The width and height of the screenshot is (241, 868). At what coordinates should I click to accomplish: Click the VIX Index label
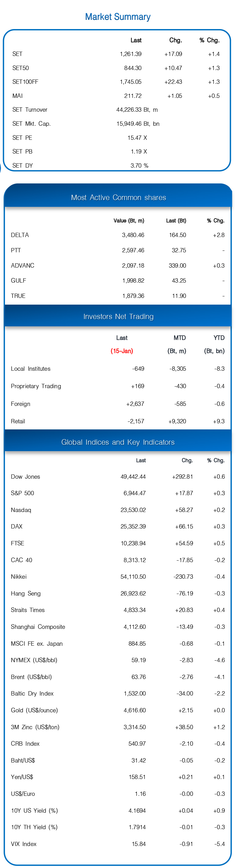(x=24, y=844)
